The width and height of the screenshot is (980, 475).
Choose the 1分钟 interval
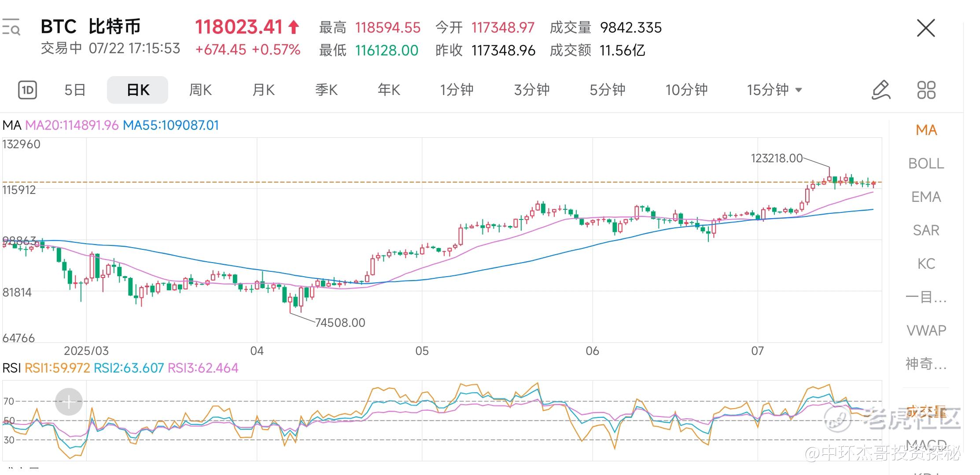click(457, 90)
